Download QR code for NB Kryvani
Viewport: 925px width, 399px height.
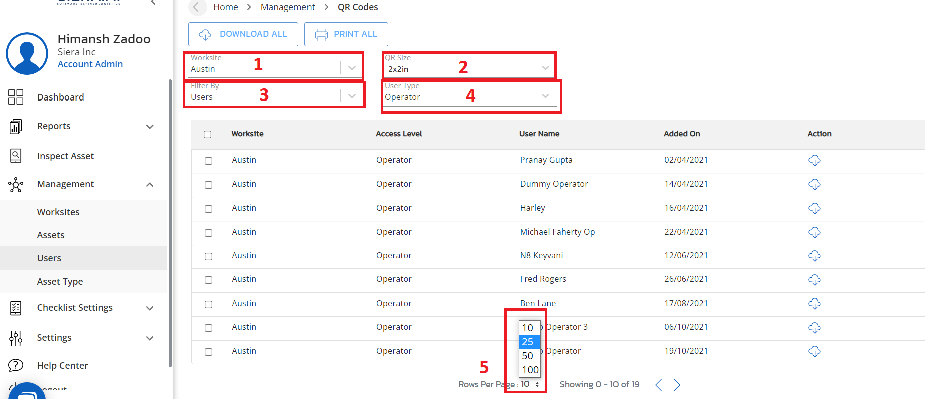[814, 256]
